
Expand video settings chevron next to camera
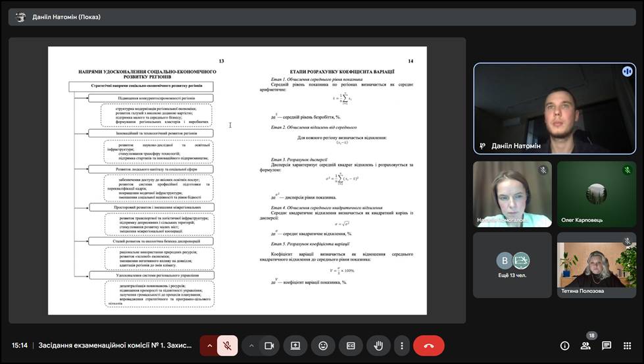[x=251, y=346]
